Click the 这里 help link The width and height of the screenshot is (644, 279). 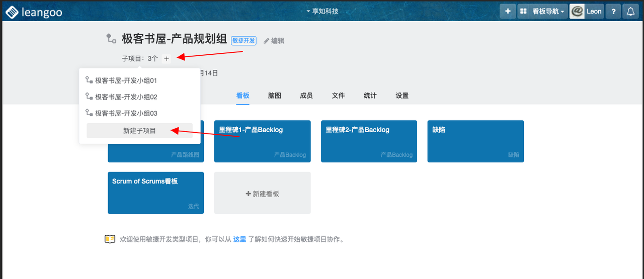pyautogui.click(x=239, y=239)
